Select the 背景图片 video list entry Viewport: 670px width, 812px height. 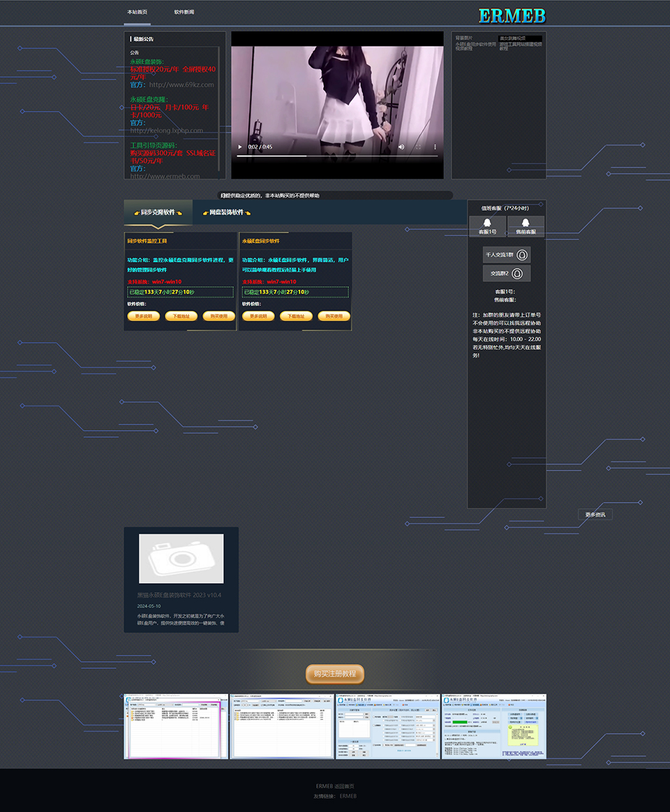tap(464, 38)
